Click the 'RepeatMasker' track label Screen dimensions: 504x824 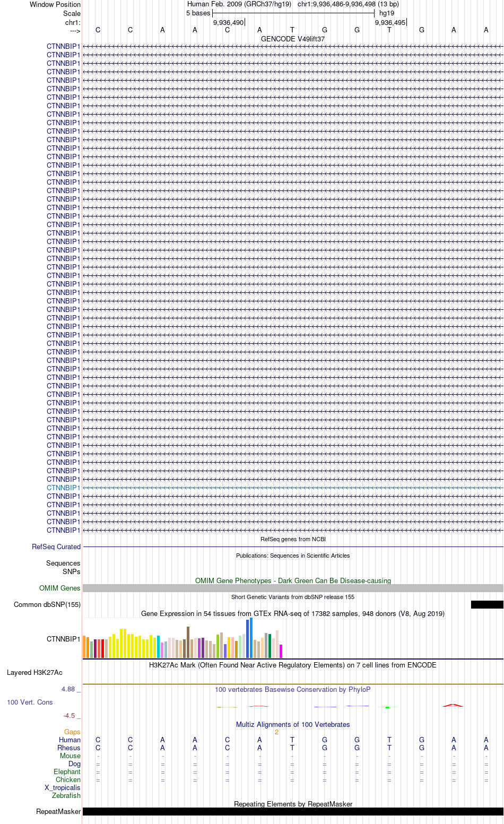pyautogui.click(x=58, y=811)
